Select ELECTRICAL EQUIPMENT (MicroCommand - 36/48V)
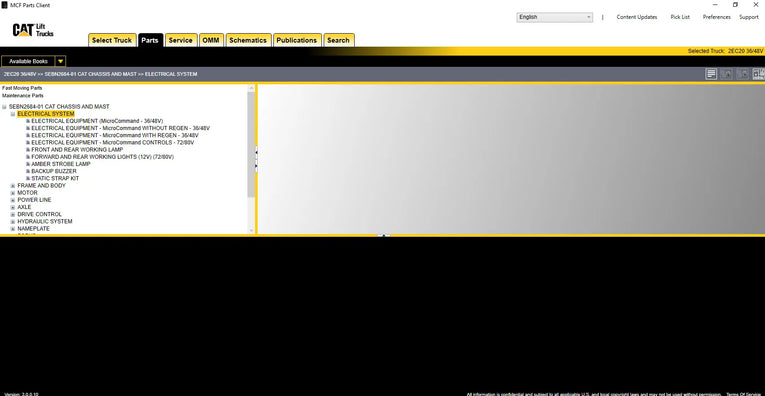765x396 pixels. pos(97,121)
